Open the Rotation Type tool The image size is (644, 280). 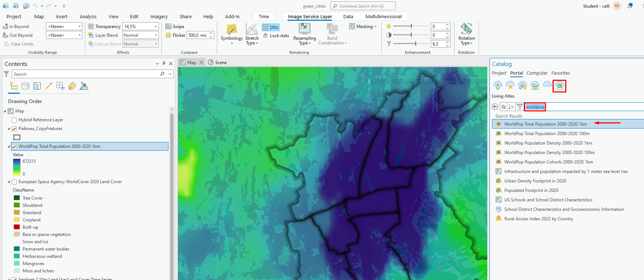pos(466,35)
